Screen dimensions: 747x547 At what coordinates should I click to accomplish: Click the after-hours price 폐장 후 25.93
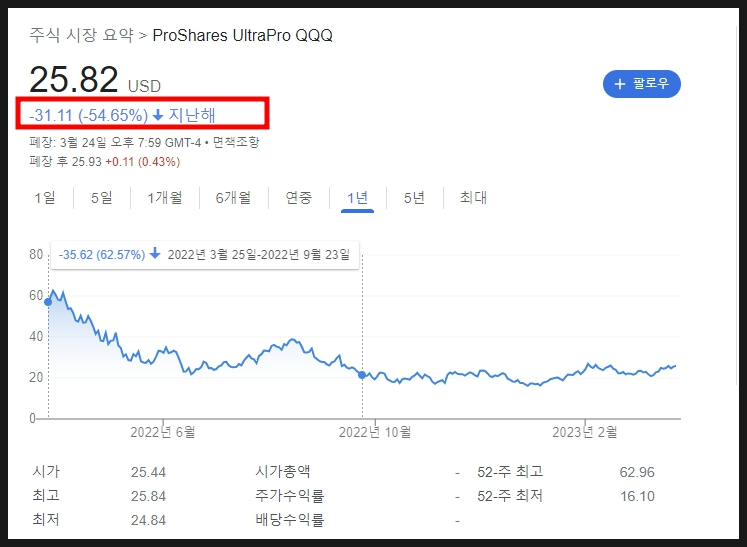tap(65, 162)
